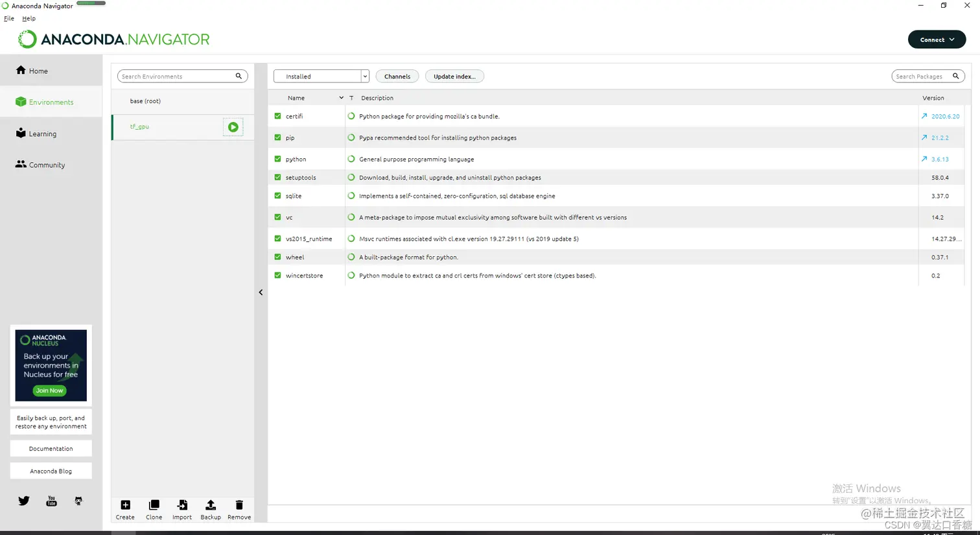Image resolution: width=980 pixels, height=535 pixels.
Task: Click the pip package status circle icon
Action: pyautogui.click(x=351, y=137)
